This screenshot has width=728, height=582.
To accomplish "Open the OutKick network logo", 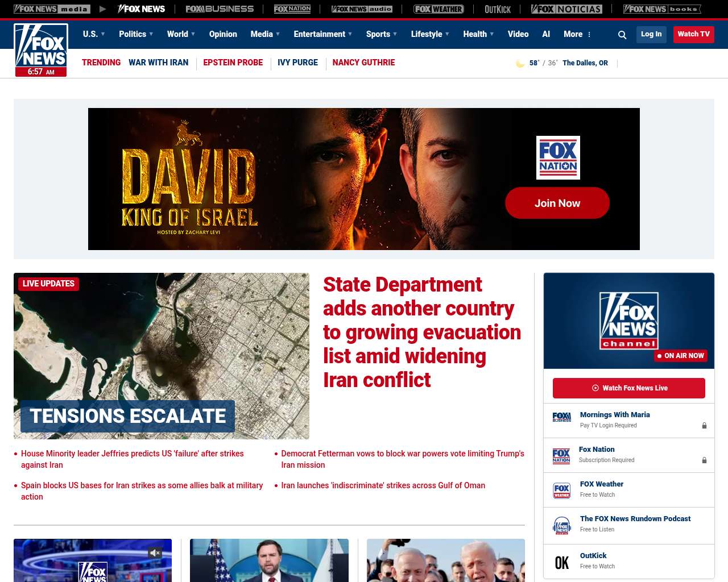I will [498, 9].
